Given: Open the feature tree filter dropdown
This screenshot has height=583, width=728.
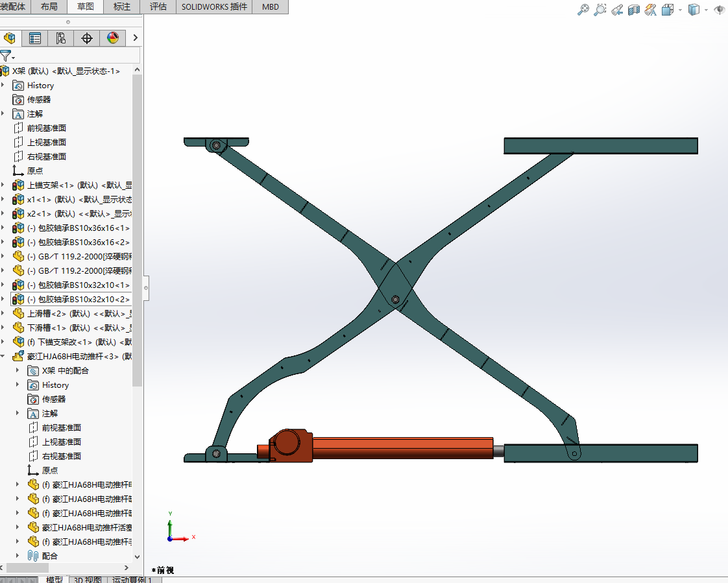Looking at the screenshot, I should 8,56.
